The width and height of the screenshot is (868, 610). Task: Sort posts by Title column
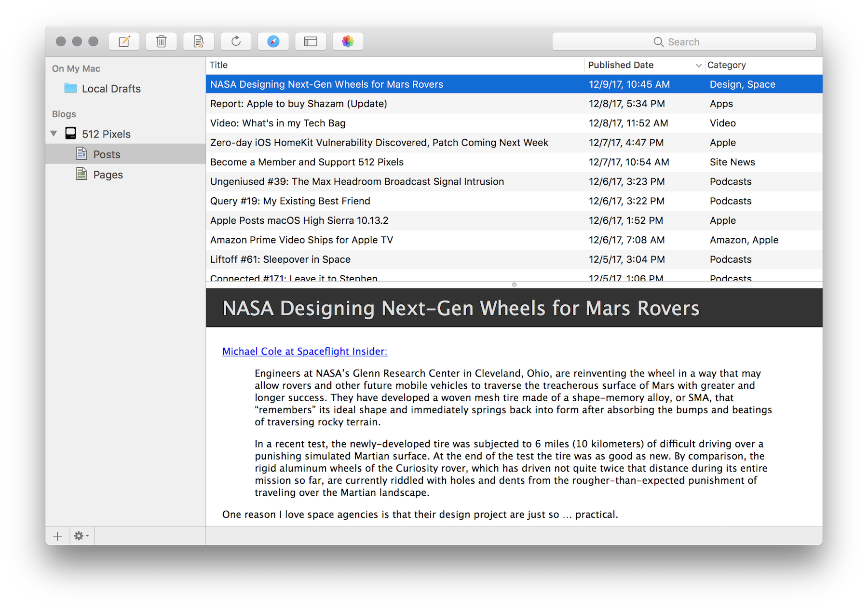tap(395, 65)
